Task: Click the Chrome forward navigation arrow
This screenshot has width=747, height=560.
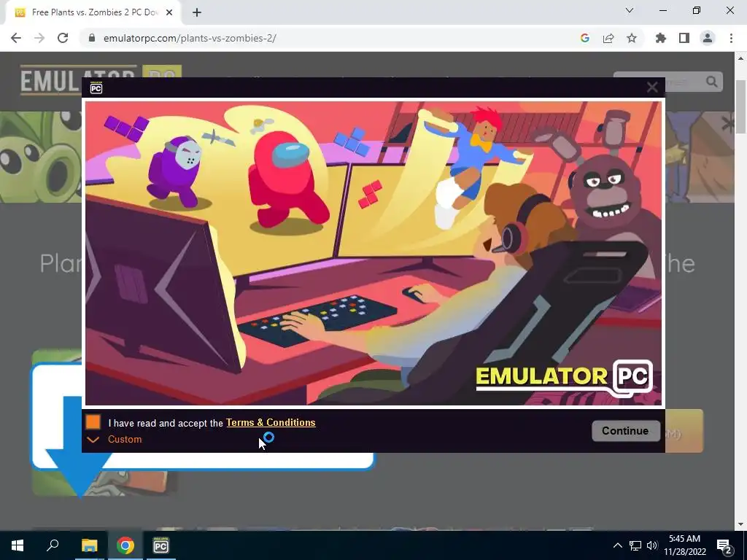Action: (39, 38)
